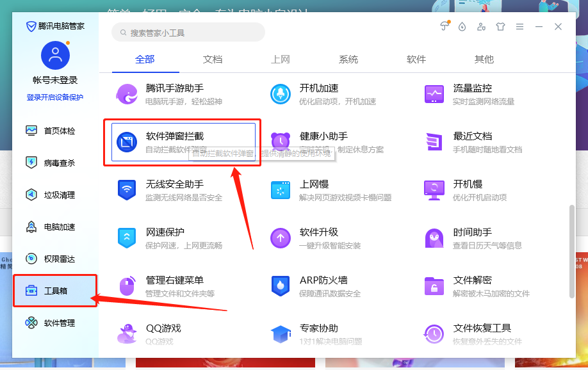Click the 保护网速，上网更流畅 description

pyautogui.click(x=184, y=246)
